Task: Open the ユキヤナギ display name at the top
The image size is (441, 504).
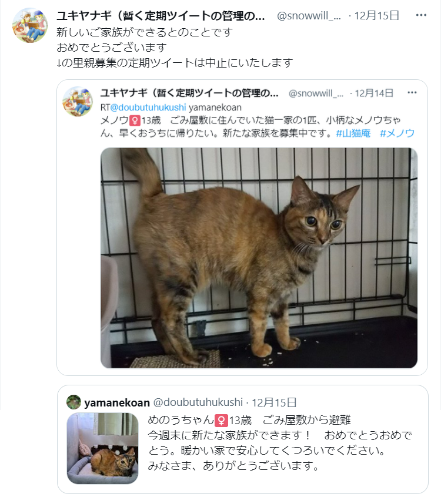Action: tap(161, 15)
